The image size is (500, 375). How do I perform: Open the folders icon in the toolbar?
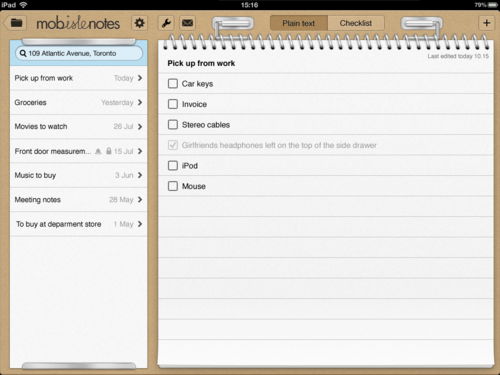(16, 23)
